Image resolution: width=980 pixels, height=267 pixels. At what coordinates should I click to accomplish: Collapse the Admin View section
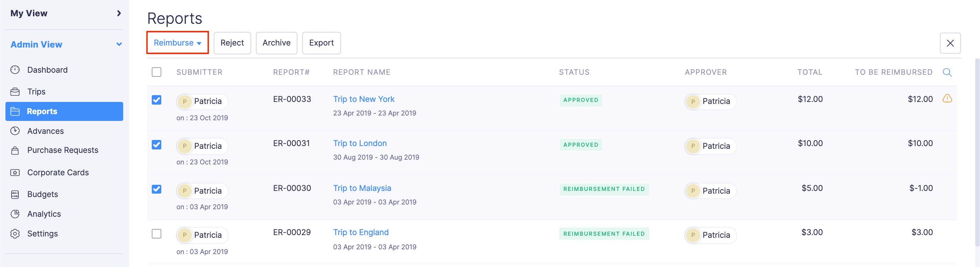119,44
